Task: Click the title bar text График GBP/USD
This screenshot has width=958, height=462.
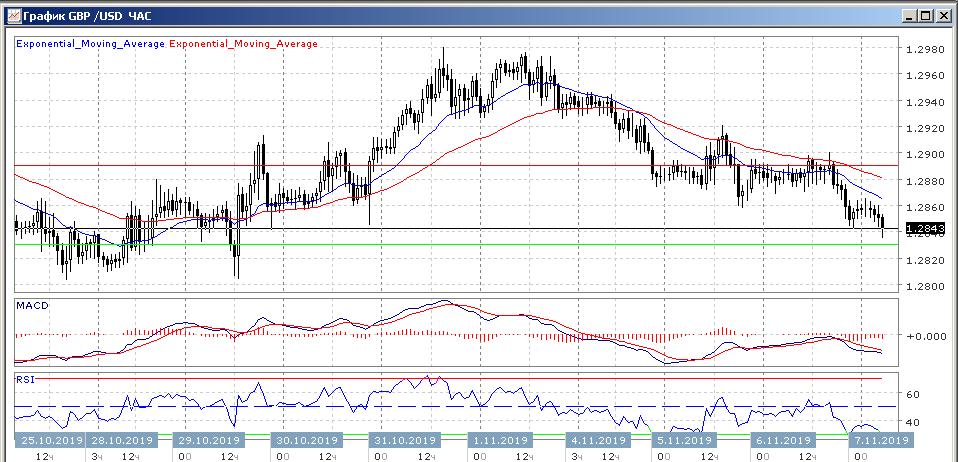Action: pyautogui.click(x=74, y=16)
